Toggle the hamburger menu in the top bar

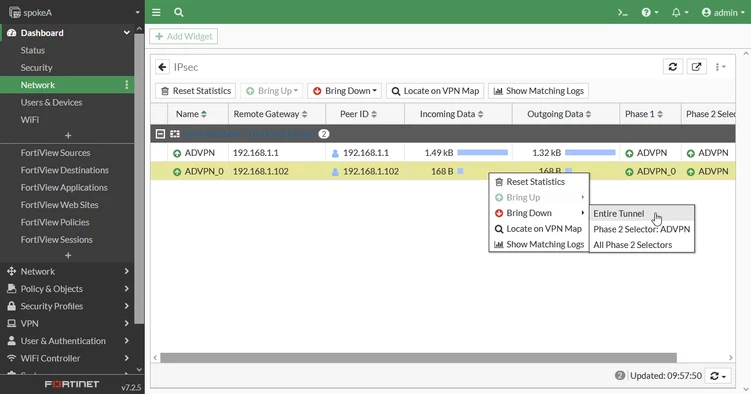[156, 12]
